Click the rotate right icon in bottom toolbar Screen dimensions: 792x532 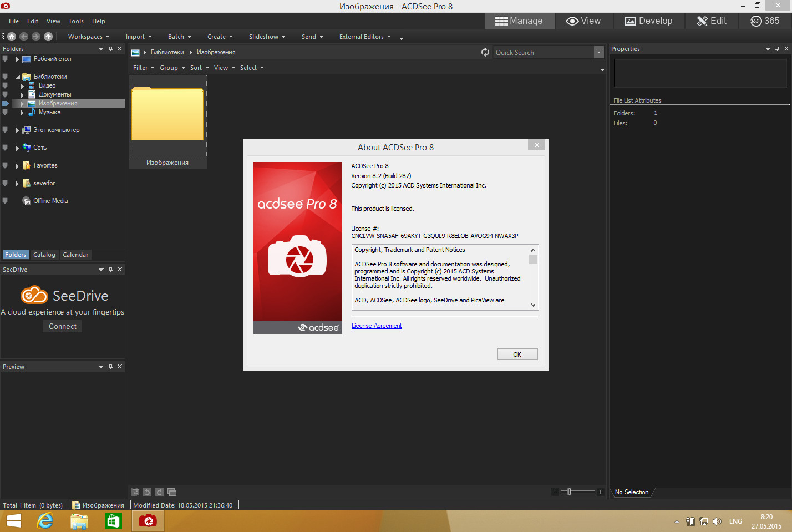[x=160, y=492]
